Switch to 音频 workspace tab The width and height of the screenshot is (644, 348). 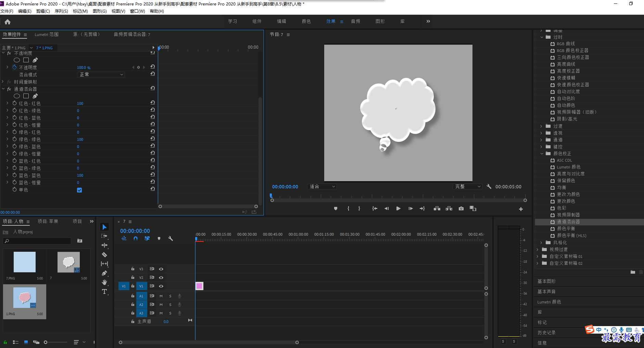[355, 21]
